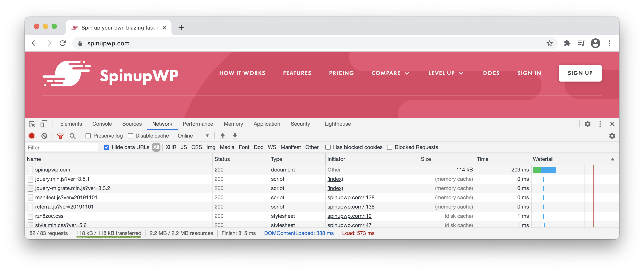The height and width of the screenshot is (272, 644).
Task: Click the import HAR file upload icon
Action: point(223,136)
